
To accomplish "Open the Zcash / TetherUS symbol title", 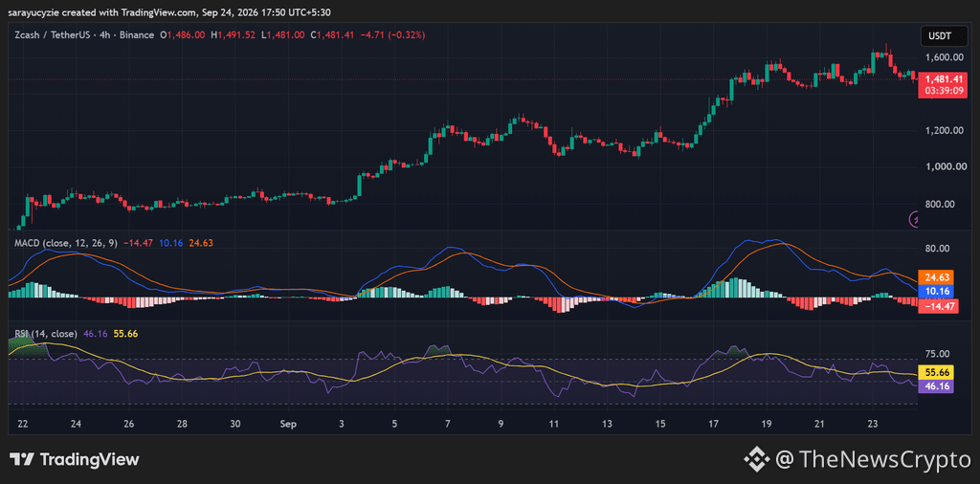I will tap(51, 35).
